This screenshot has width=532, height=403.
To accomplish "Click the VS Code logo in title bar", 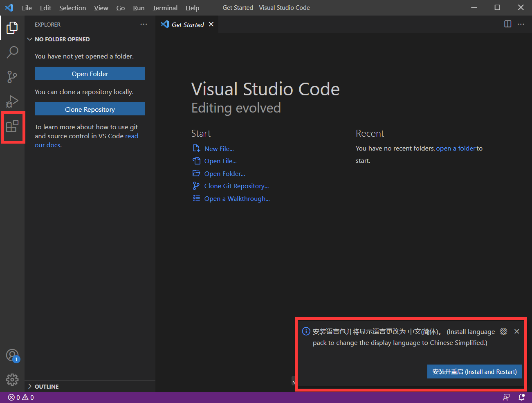I will 9,7.
